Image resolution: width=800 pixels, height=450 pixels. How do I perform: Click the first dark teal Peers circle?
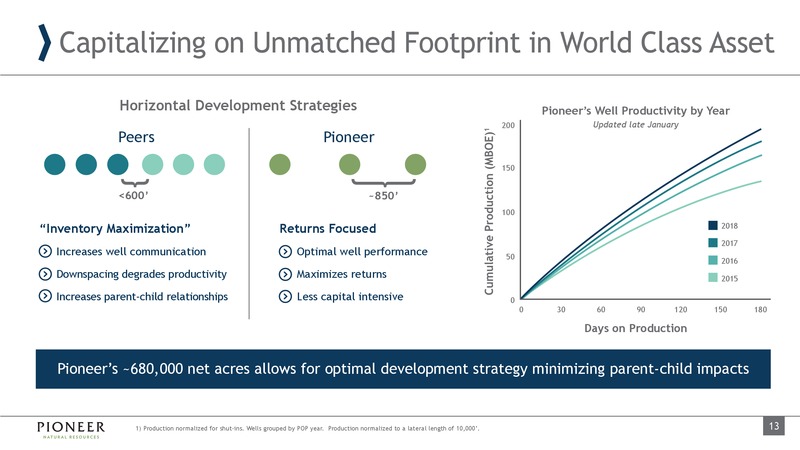55,164
